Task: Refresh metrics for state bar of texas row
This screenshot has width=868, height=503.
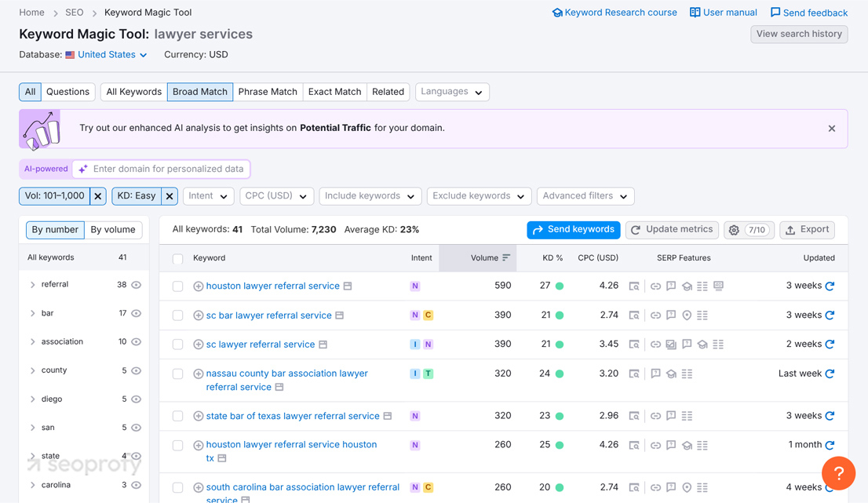Action: [x=830, y=416]
